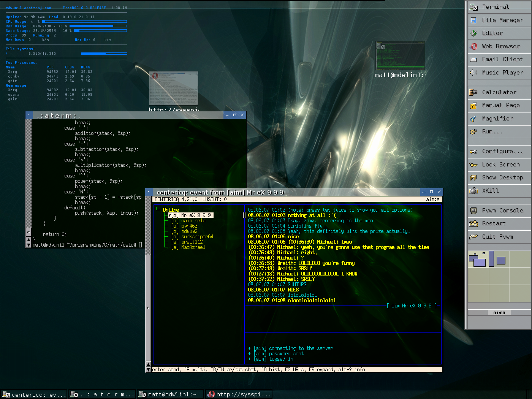Collapse the Online contacts group
The width and height of the screenshot is (532, 399).
pyautogui.click(x=171, y=210)
